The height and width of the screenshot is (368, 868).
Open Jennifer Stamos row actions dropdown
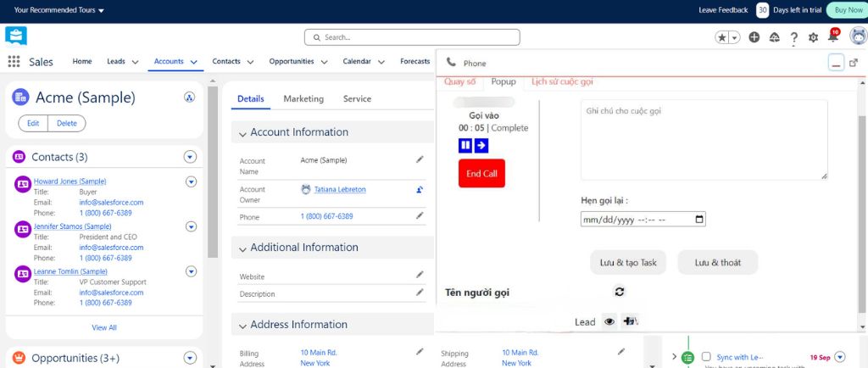(191, 226)
